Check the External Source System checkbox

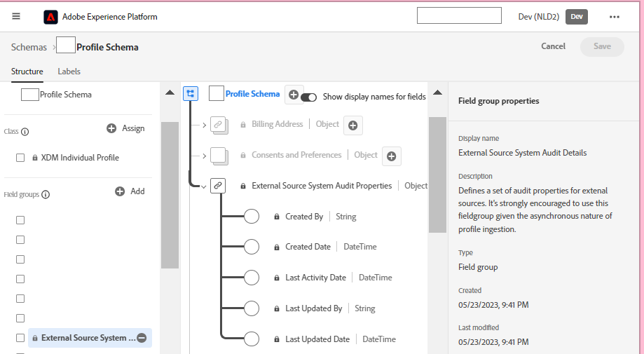pos(20,338)
